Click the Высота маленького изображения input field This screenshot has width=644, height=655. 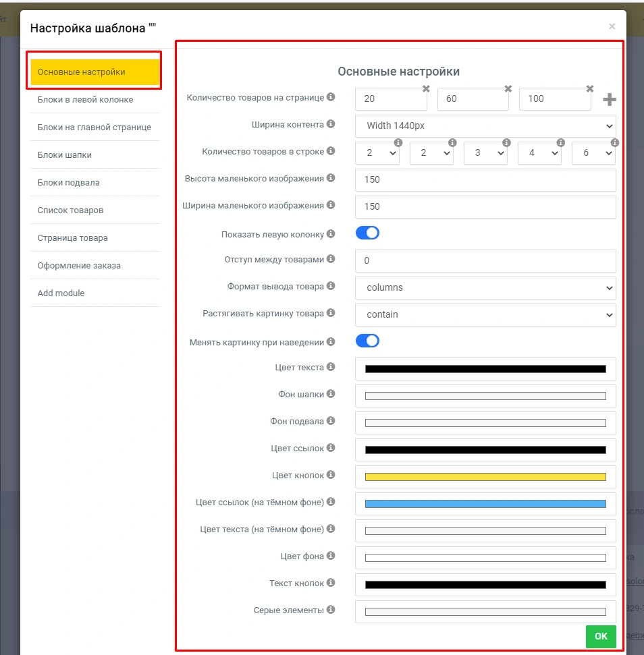tap(485, 180)
